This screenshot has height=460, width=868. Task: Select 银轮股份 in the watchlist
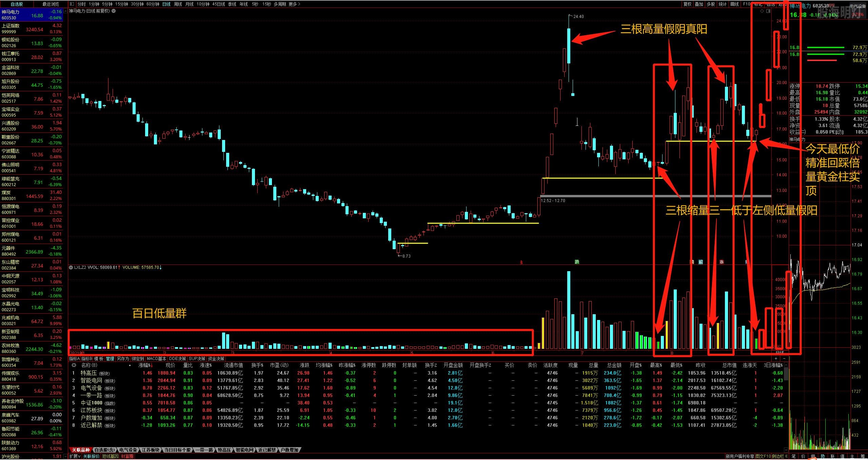coord(32,43)
